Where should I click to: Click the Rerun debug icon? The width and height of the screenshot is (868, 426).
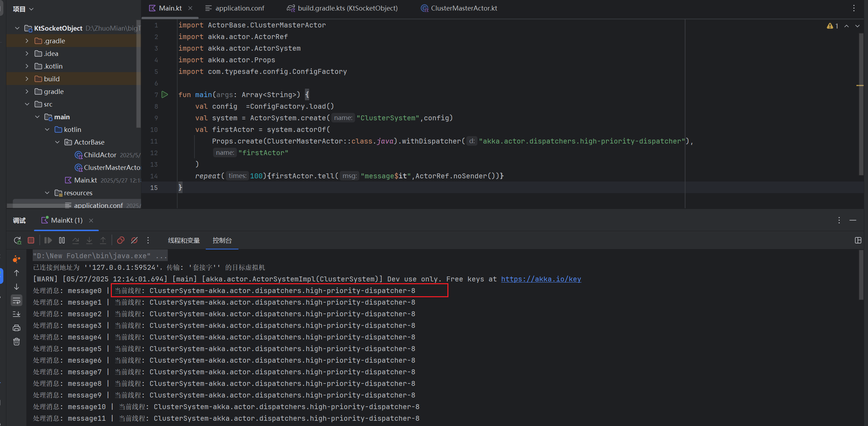pyautogui.click(x=17, y=240)
